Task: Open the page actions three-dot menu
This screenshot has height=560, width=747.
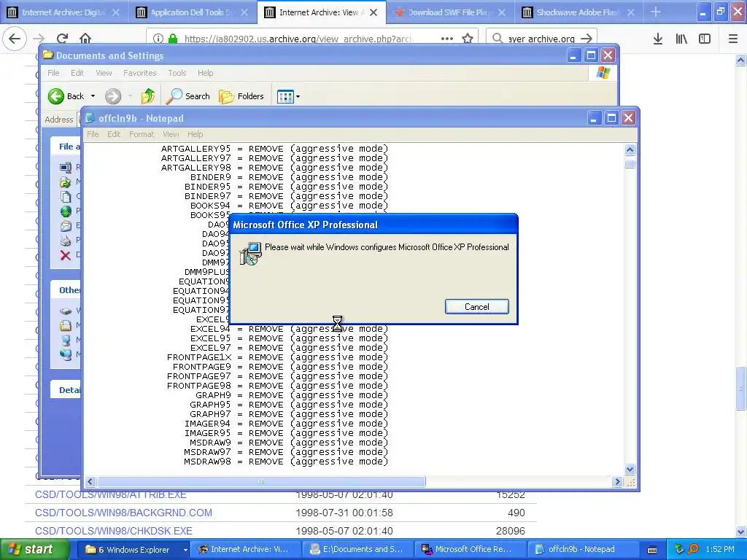Action: [447, 39]
